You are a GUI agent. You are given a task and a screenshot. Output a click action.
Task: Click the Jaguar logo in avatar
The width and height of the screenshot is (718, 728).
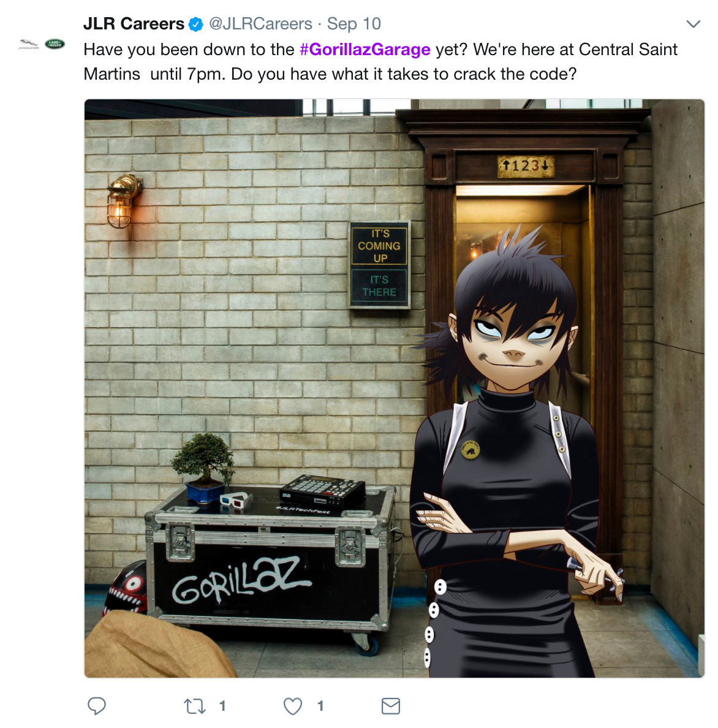coord(28,45)
